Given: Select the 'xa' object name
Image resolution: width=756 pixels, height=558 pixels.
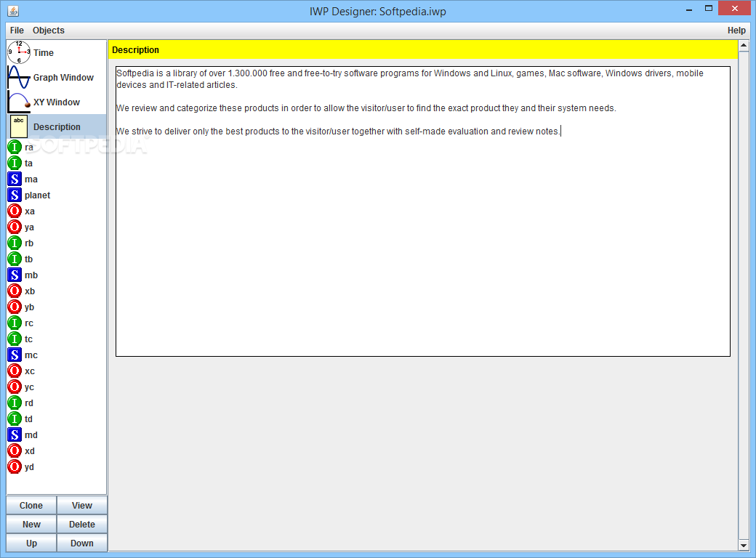Looking at the screenshot, I should (x=29, y=211).
